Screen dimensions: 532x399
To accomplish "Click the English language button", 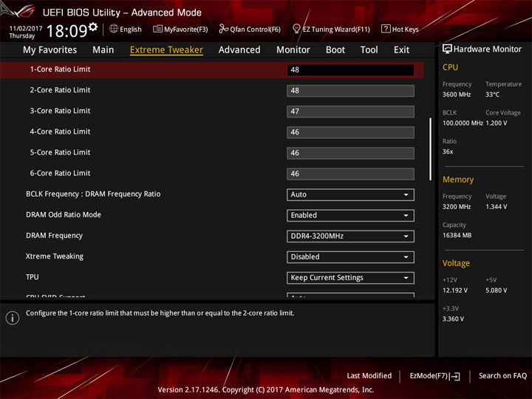I will [126, 29].
